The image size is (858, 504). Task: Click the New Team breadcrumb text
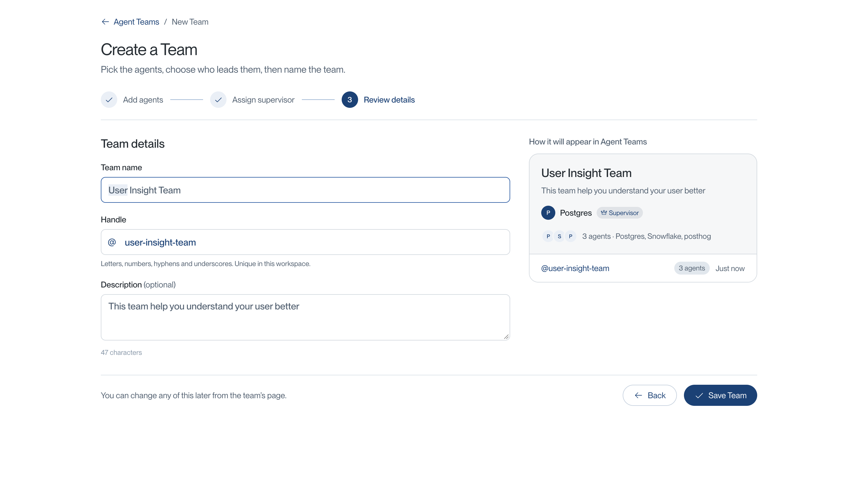point(190,22)
